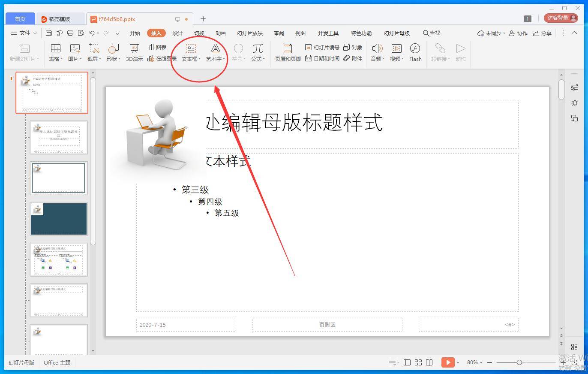Image resolution: width=588 pixels, height=374 pixels.
Task: Insert a chart with 图表
Action: coord(157,47)
